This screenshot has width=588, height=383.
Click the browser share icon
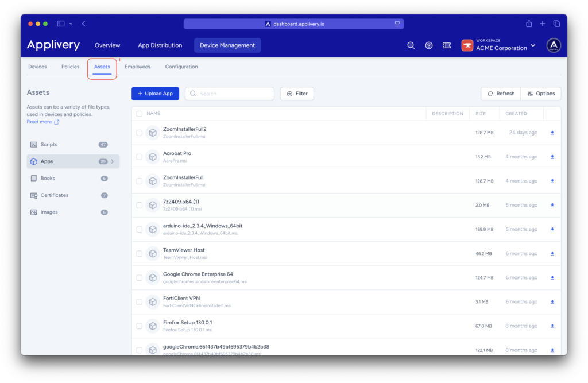coord(529,24)
